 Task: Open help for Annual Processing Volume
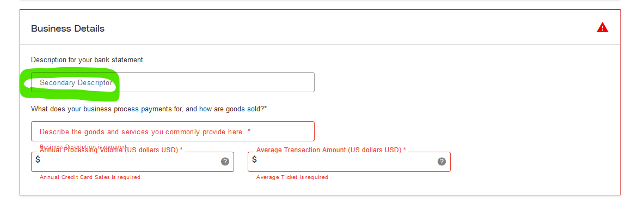[225, 162]
